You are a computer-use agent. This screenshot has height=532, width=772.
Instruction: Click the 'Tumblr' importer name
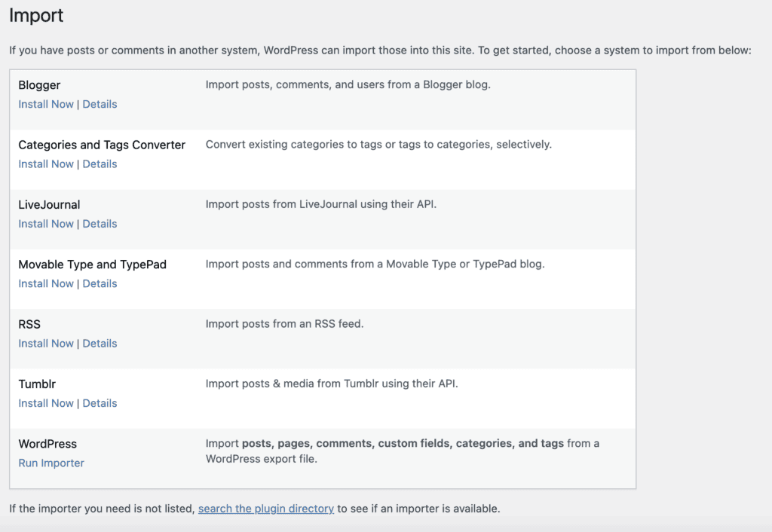point(37,384)
